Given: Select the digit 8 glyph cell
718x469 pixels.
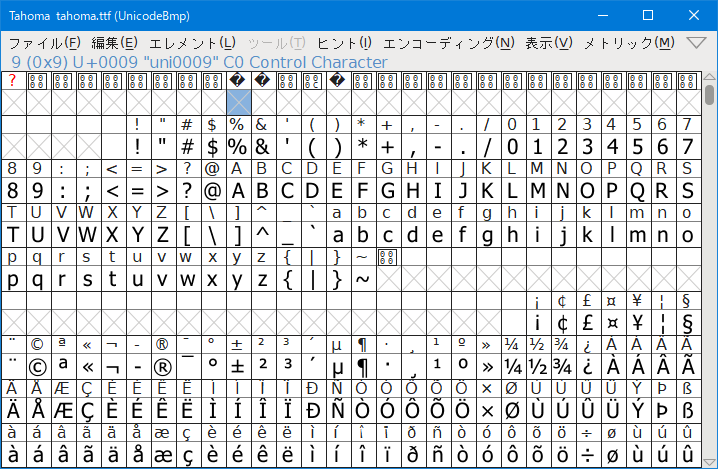Looking at the screenshot, I should click(13, 191).
